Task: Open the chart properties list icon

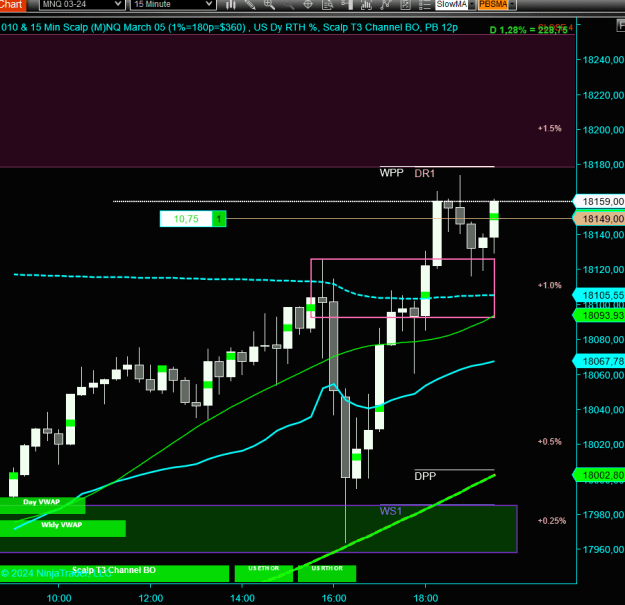Action: (x=425, y=4)
